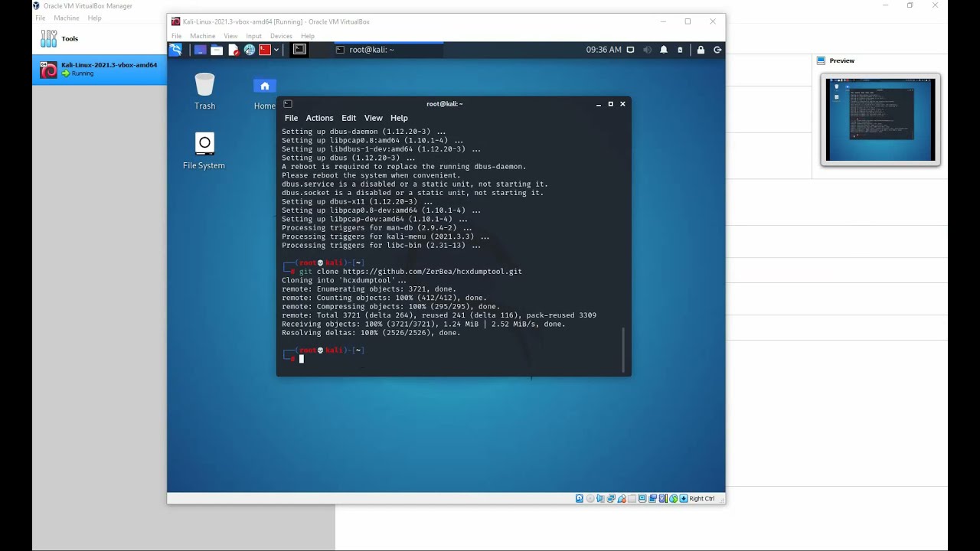Open the terminal File menu
The height and width of the screenshot is (551, 980).
coord(291,118)
